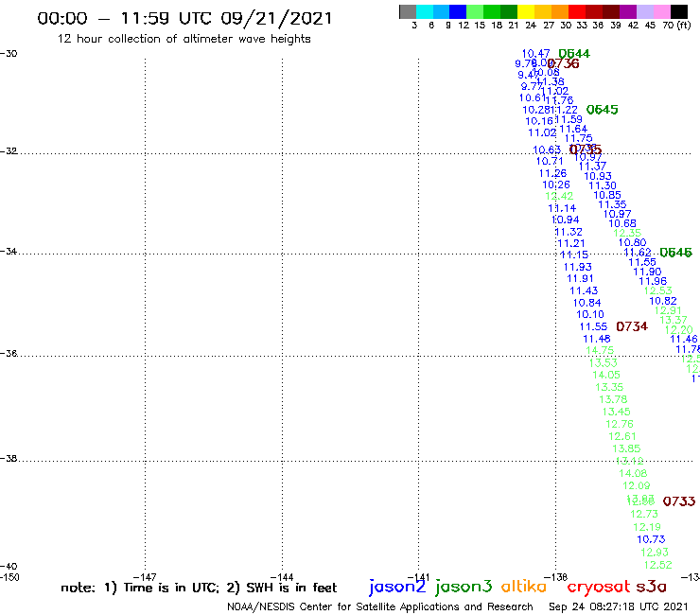
Task: Click the 12.93 wave height value
Action: coord(655,552)
